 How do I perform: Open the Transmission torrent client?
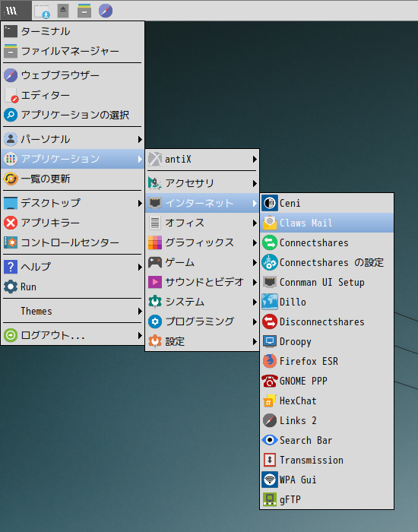tap(327, 460)
